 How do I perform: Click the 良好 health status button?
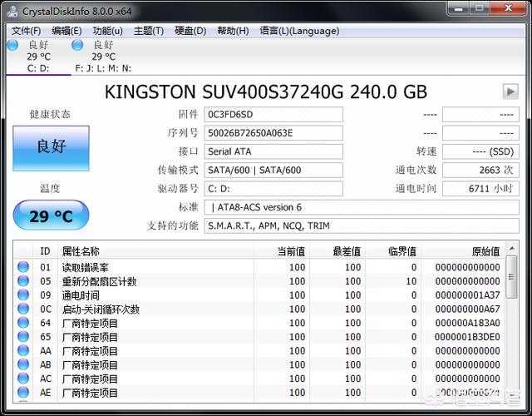coord(51,148)
